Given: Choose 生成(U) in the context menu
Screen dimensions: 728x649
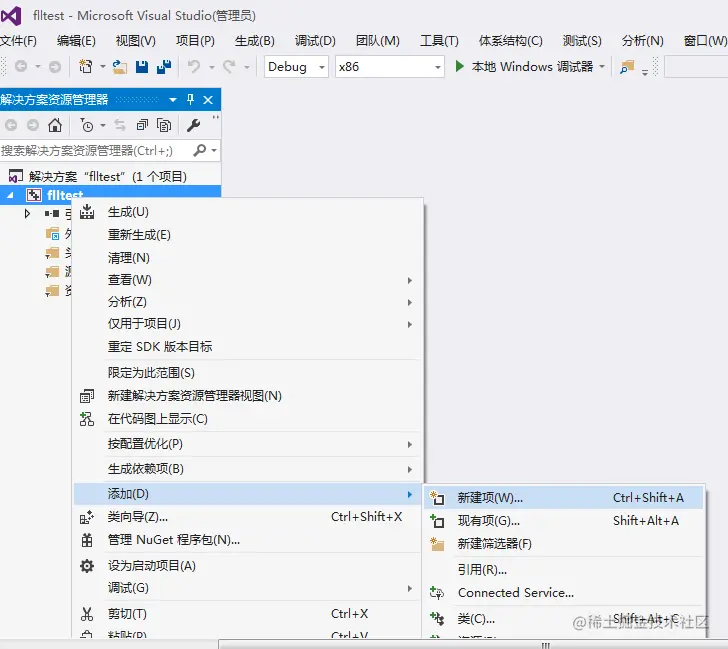Looking at the screenshot, I should click(248, 212).
